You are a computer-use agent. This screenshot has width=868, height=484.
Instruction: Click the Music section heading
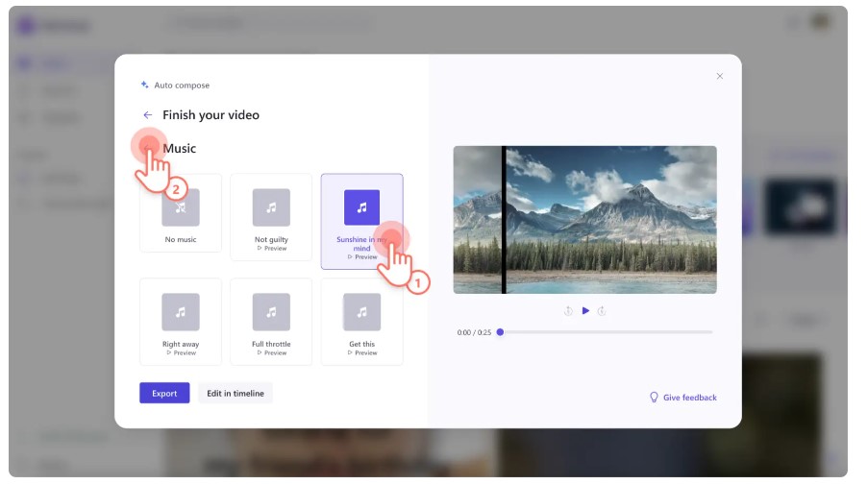(180, 148)
